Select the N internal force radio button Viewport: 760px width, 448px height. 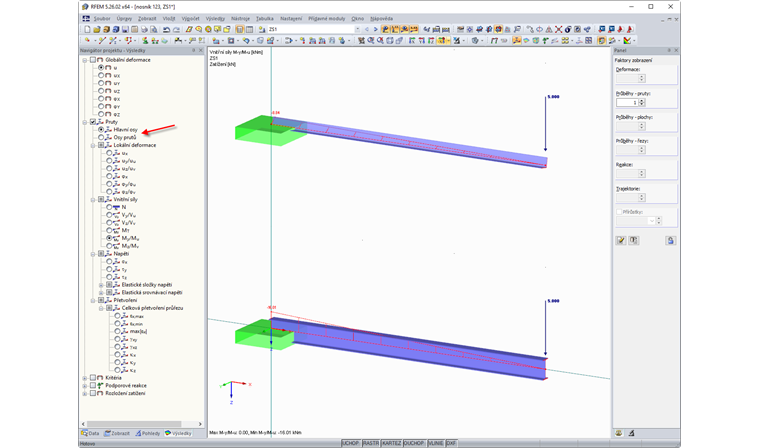109,207
